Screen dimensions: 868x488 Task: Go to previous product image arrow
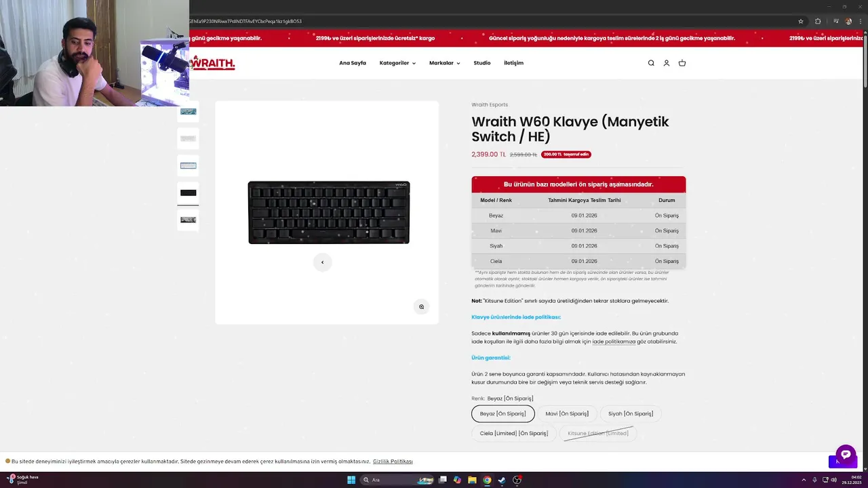pyautogui.click(x=322, y=262)
